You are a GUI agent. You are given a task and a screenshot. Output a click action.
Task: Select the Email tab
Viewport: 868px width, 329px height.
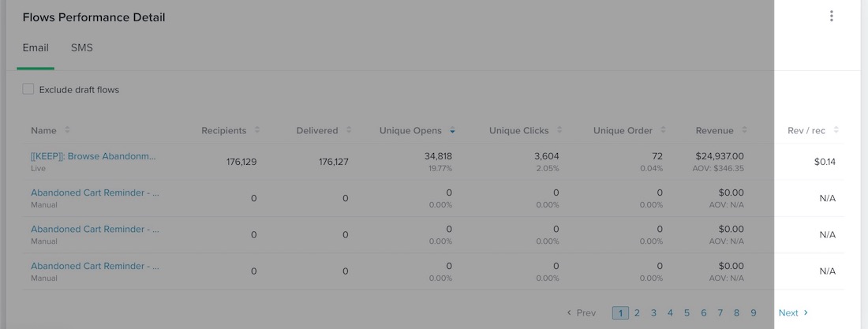tap(36, 48)
